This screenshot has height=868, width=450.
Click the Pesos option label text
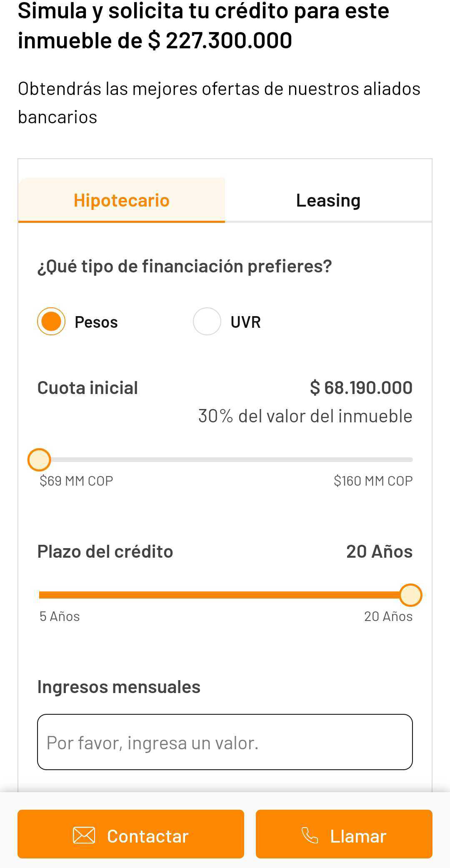click(96, 322)
